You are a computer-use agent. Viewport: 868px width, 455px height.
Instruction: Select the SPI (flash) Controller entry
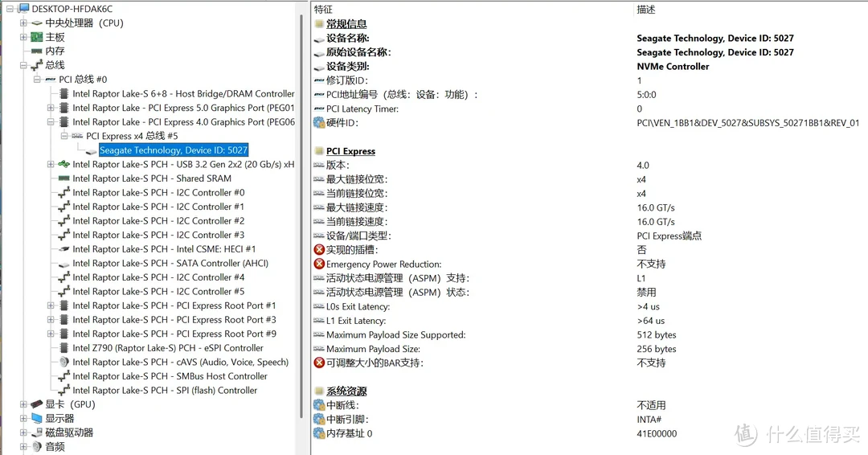[x=165, y=390]
